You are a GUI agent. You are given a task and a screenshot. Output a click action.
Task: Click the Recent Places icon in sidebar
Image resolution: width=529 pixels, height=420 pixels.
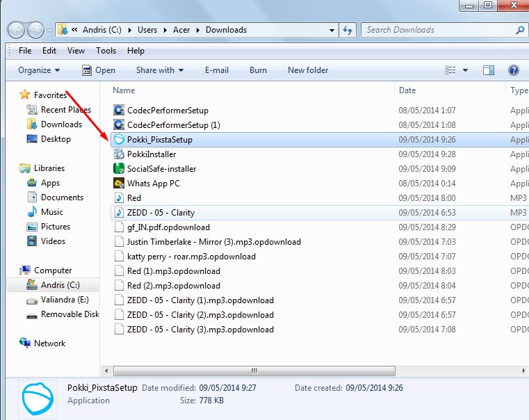(x=32, y=109)
